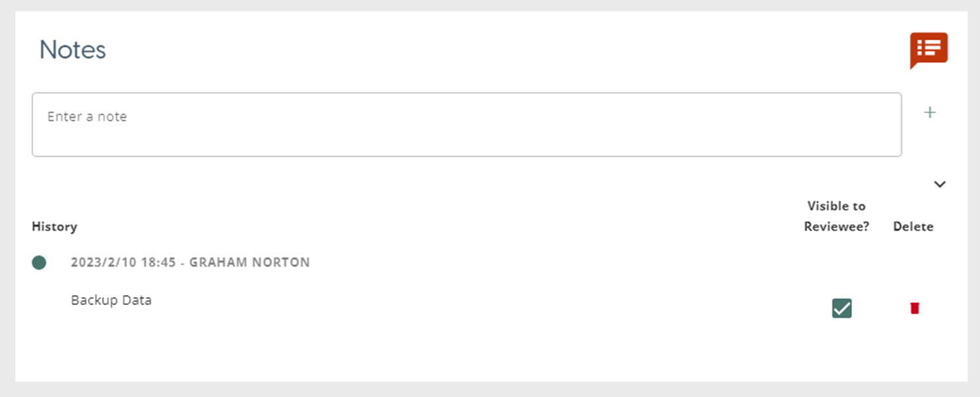980x397 pixels.
Task: Delete the Backup Data note
Action: click(914, 308)
